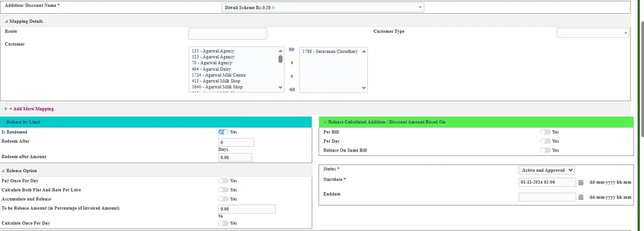
Task: Click the Enddate input field
Action: [547, 197]
